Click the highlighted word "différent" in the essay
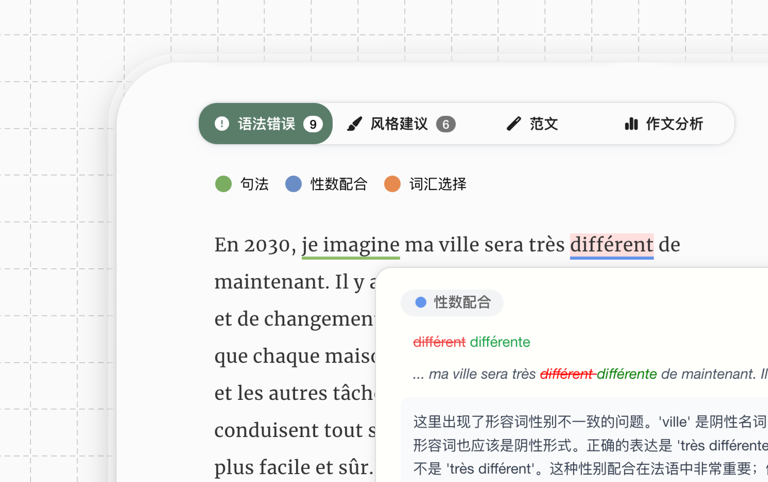768x482 pixels. 611,245
